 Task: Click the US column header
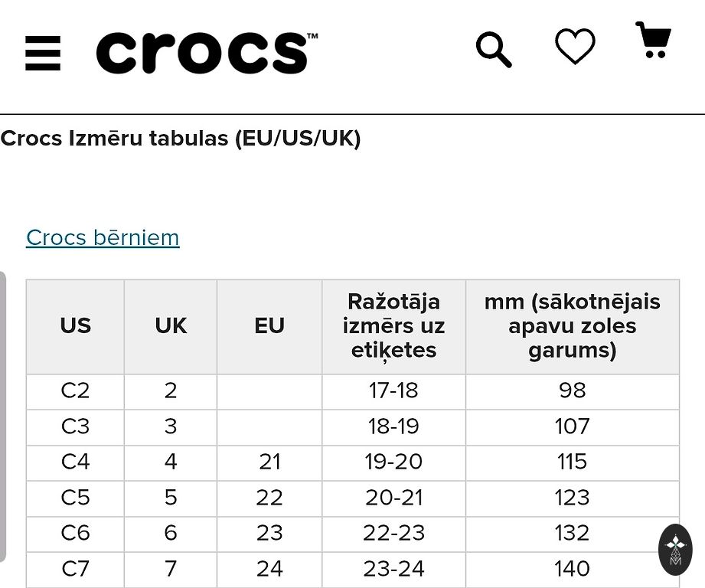click(x=75, y=326)
